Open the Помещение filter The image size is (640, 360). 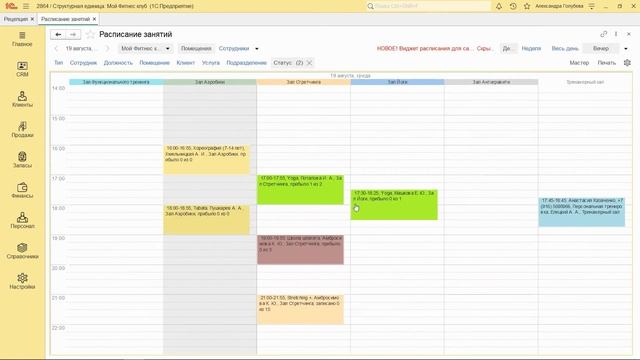click(x=154, y=62)
